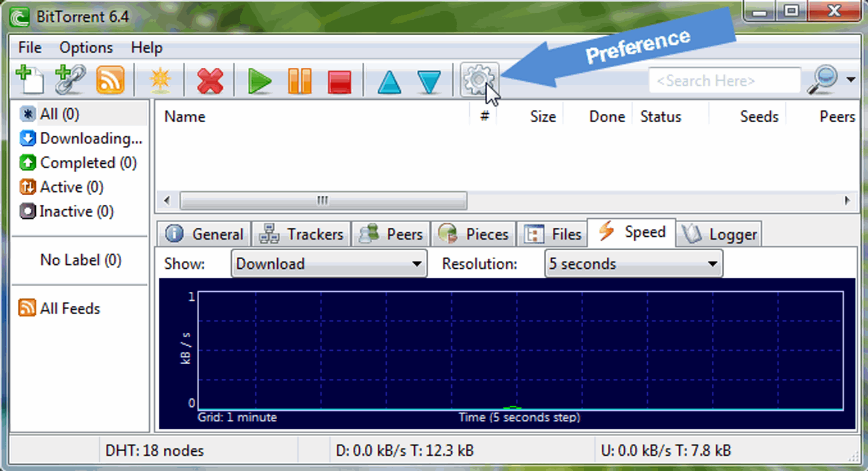The height and width of the screenshot is (471, 868).
Task: Switch to the Peers tab
Action: tap(390, 234)
